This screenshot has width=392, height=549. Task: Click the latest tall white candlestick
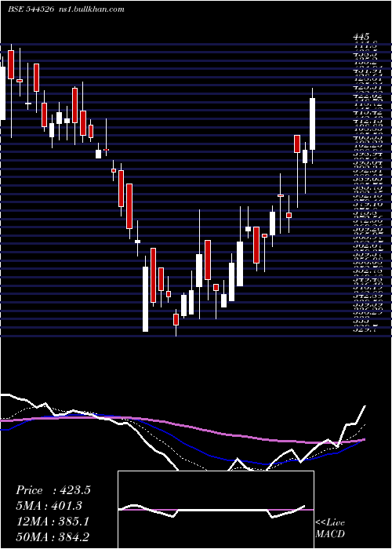click(x=312, y=124)
